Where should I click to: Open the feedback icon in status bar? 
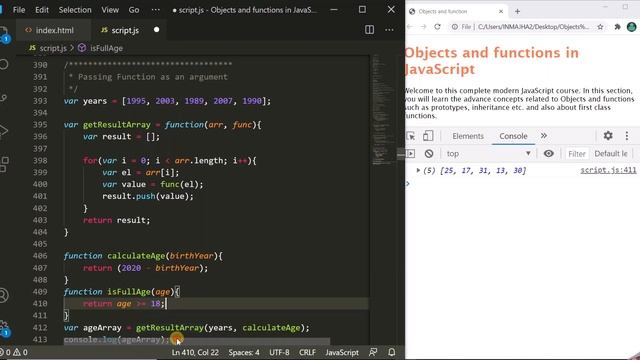[x=373, y=352]
